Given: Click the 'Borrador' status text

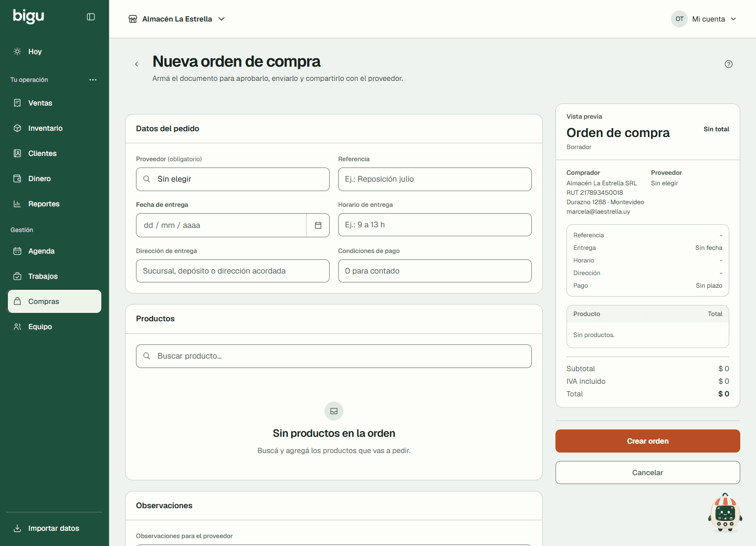Looking at the screenshot, I should click(579, 147).
